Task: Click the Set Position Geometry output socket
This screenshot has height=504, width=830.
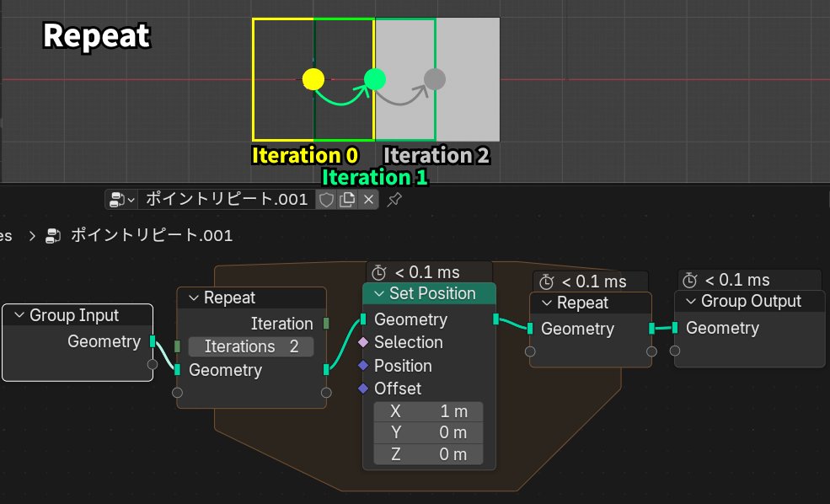Action: 495,319
